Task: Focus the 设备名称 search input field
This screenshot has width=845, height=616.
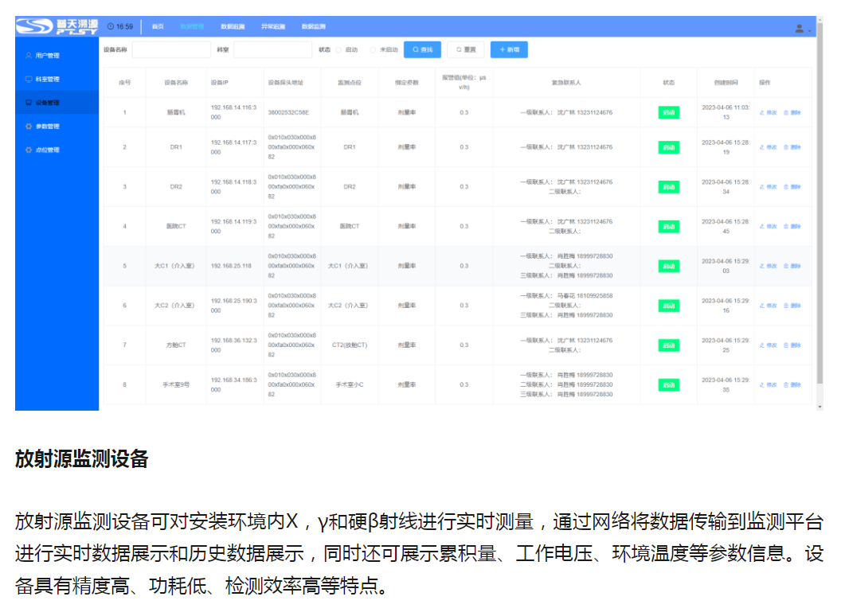Action: click(x=171, y=49)
